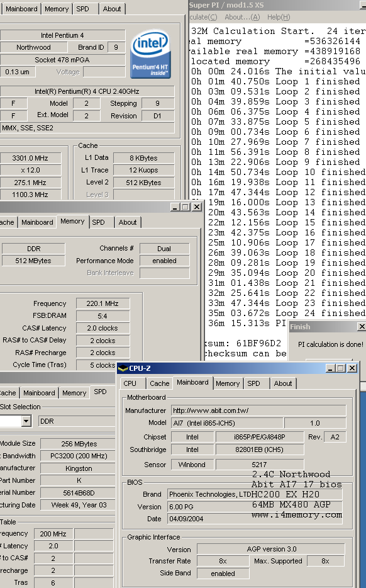Click the CPU-Z title bar icon

point(123,368)
